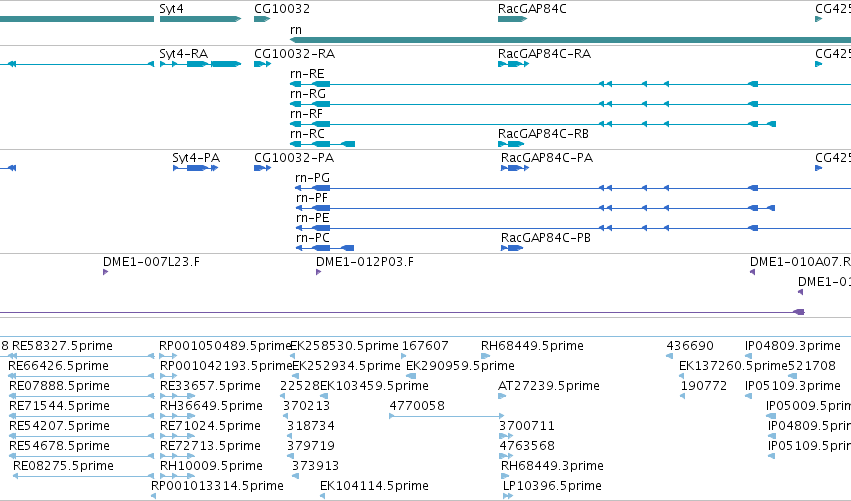
Task: Click the RacGAP84C-PA protein label
Action: tap(547, 158)
